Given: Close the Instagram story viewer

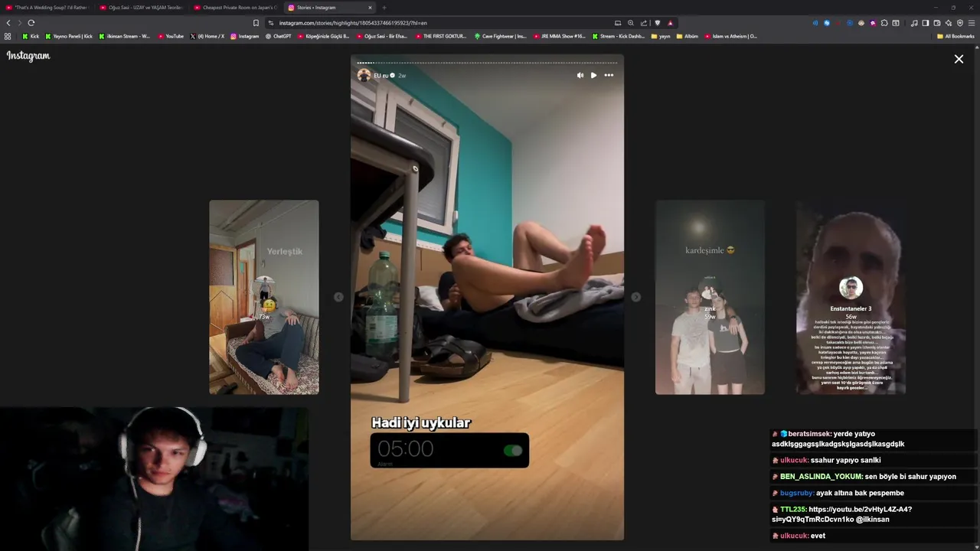Looking at the screenshot, I should (x=959, y=59).
